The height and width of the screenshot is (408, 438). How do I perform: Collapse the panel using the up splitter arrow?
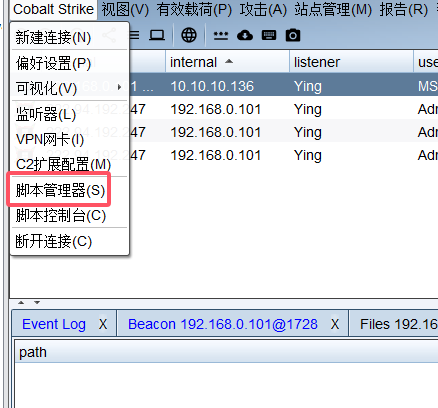[x=21, y=303]
